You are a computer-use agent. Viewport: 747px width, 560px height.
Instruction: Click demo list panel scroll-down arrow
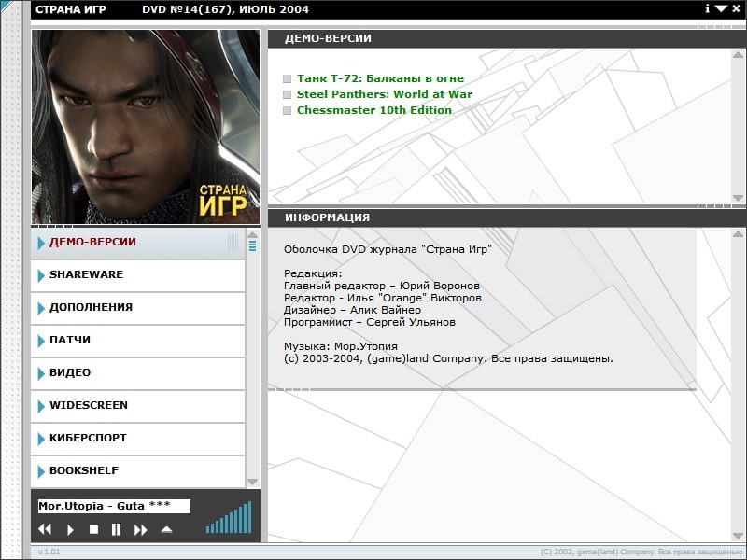[738, 198]
